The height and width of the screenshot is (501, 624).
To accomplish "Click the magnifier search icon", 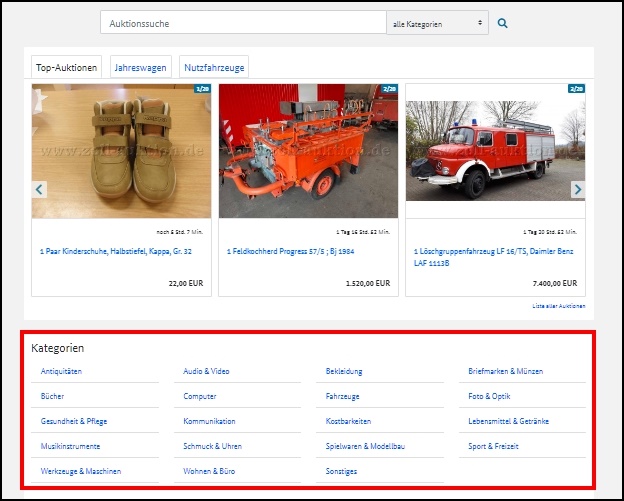I will click(x=502, y=23).
